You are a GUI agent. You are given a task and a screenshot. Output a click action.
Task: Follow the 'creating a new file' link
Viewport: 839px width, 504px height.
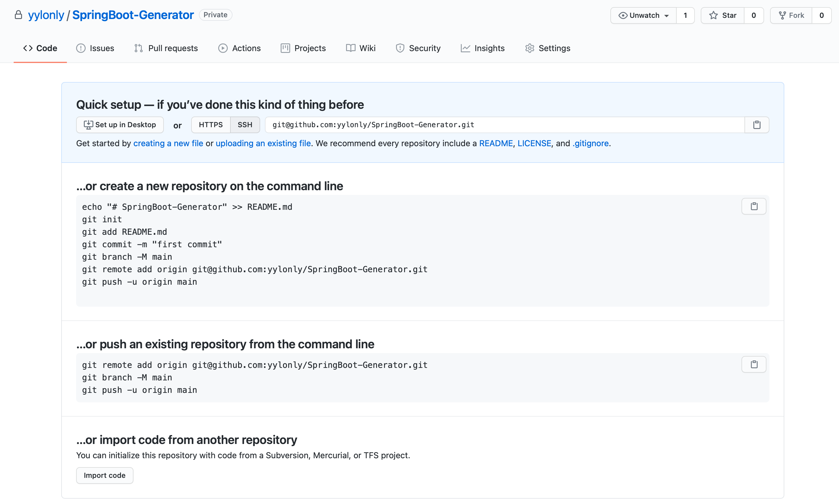(168, 143)
